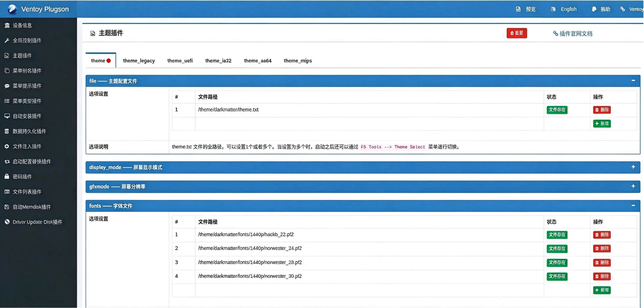The height and width of the screenshot is (308, 644).
Task: Delete the theme.txt file path entry
Action: 602,110
